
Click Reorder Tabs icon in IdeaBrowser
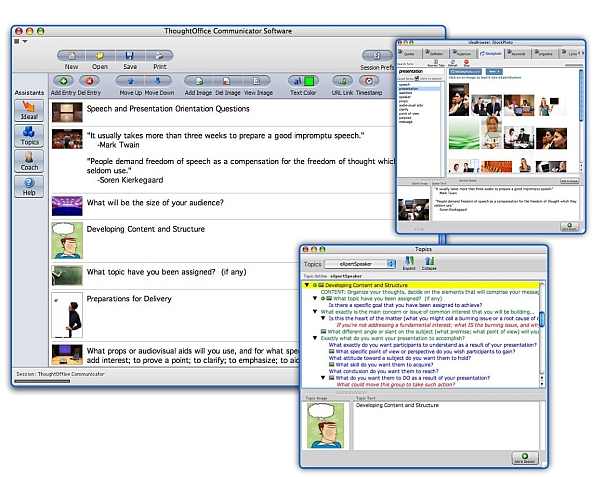(436, 62)
